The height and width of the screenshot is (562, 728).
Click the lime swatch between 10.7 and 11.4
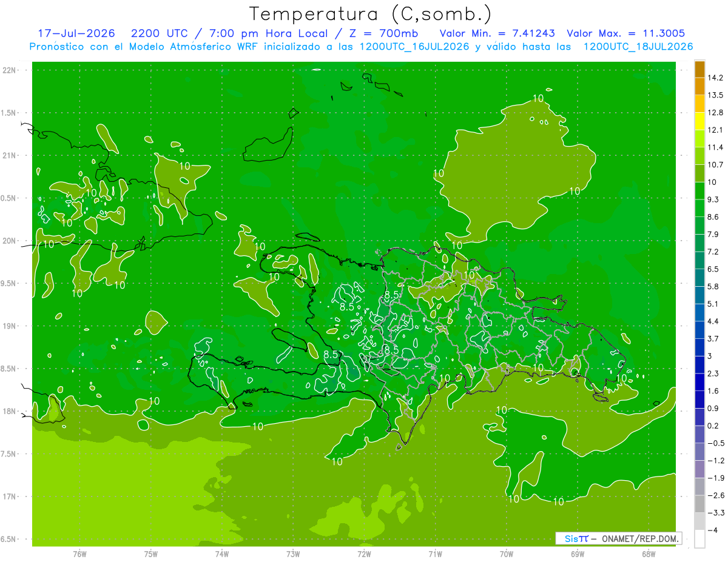[699, 156]
